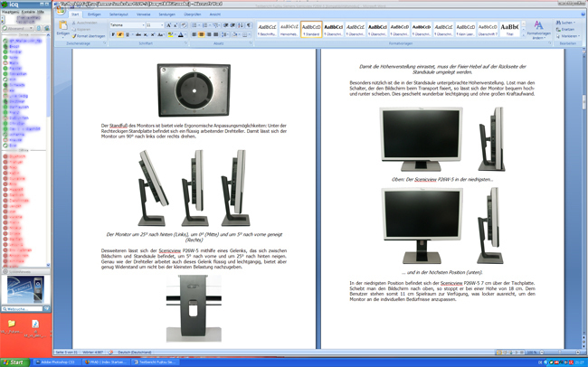Click Kopieren in the clipboard group
The width and height of the screenshot is (588, 367).
point(81,29)
